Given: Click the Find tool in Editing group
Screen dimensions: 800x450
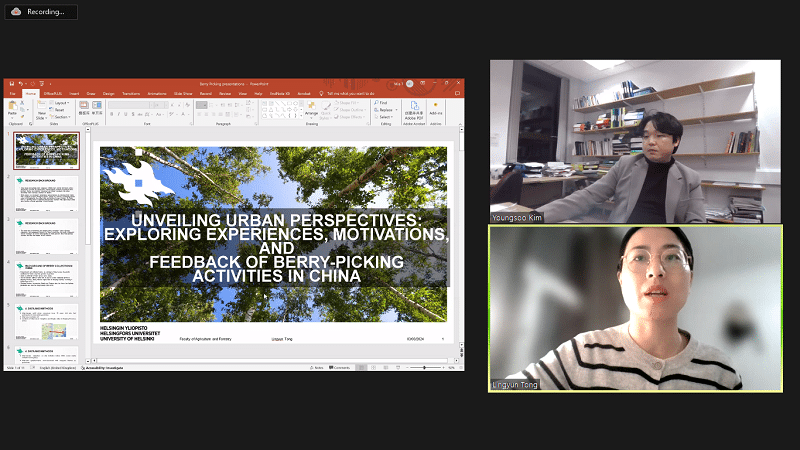Looking at the screenshot, I should (x=383, y=102).
